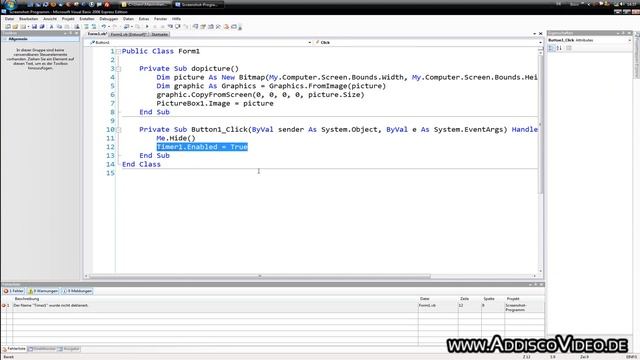Click the highlighted Timer1.Enabled = True line
This screenshot has height=360, width=640.
tap(202, 147)
